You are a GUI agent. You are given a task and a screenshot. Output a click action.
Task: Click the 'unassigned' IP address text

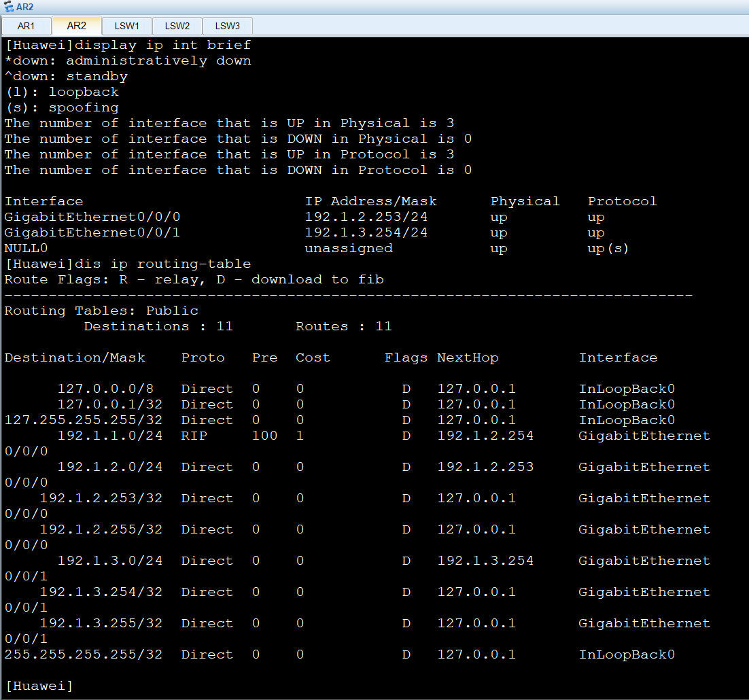[x=349, y=249]
